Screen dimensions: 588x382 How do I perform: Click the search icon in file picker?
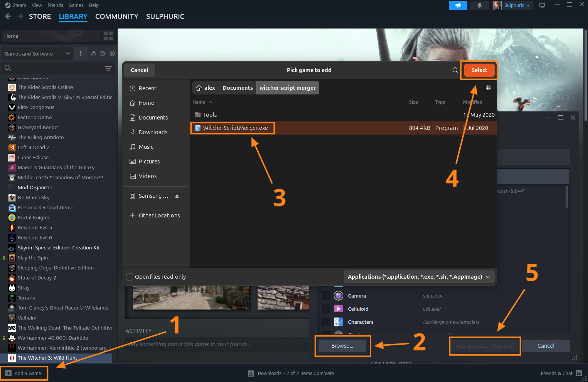[455, 70]
